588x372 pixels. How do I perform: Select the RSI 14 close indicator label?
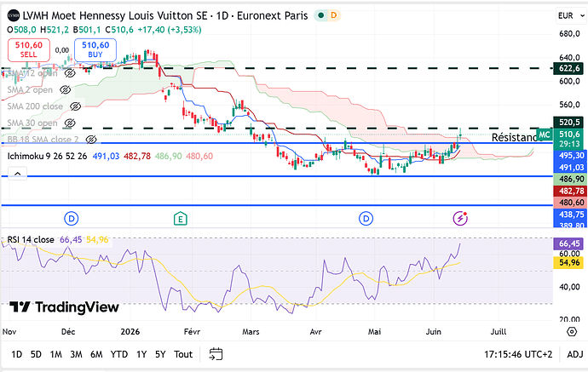coord(31,239)
